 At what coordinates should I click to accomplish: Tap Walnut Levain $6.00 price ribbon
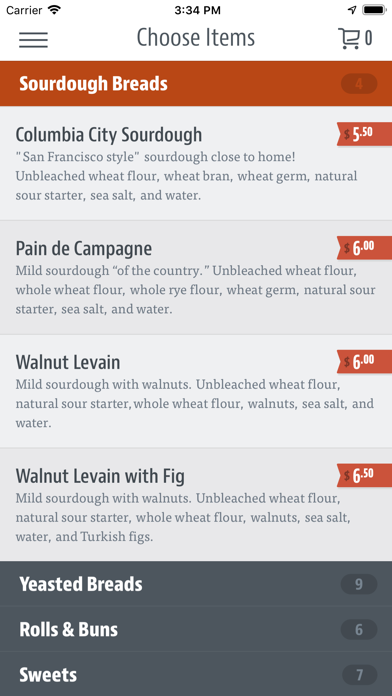pos(364,362)
